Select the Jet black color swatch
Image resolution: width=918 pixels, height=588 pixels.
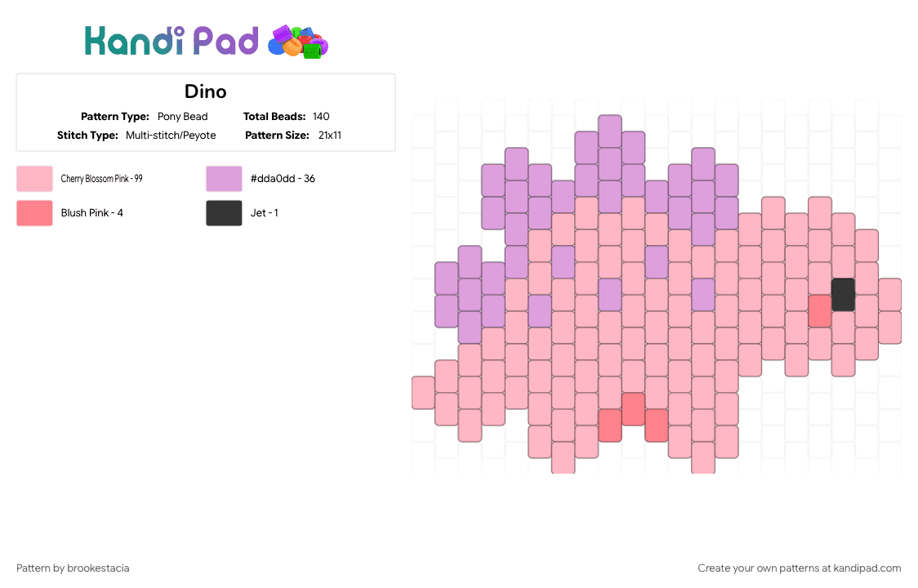pyautogui.click(x=224, y=213)
